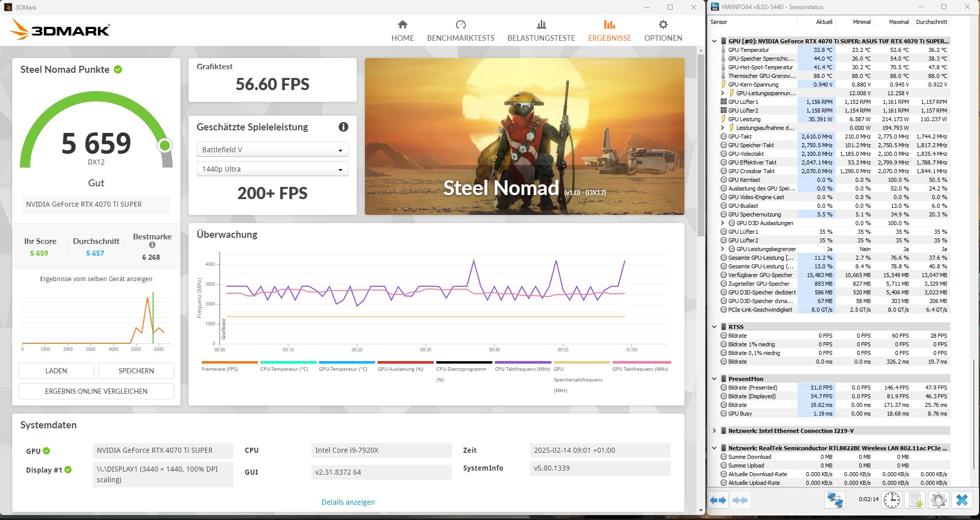Collapse the RealTek Wireless LAN network group

714,448
